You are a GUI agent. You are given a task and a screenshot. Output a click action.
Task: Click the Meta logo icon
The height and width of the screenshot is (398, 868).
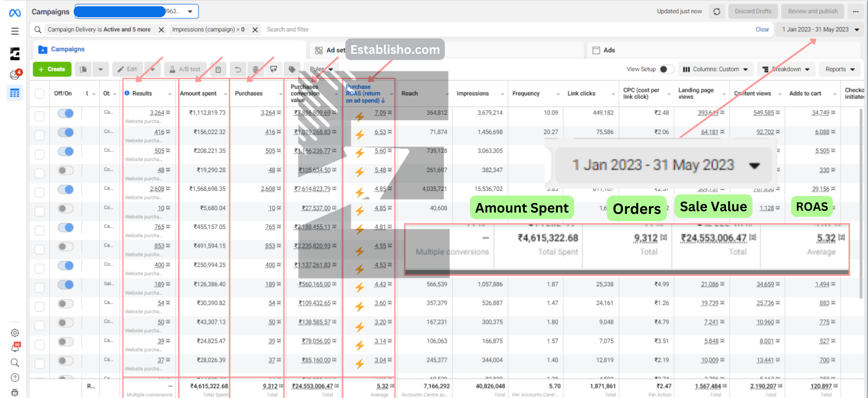(x=15, y=13)
